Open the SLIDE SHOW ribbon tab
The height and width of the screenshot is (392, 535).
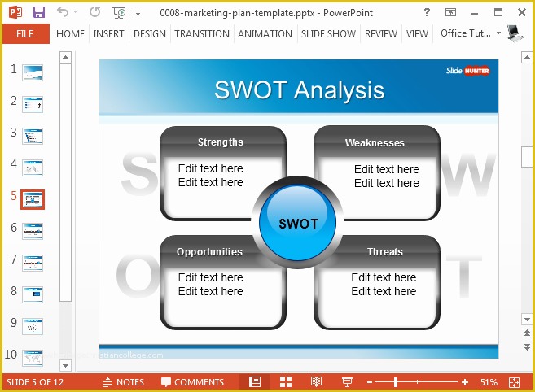click(x=328, y=33)
